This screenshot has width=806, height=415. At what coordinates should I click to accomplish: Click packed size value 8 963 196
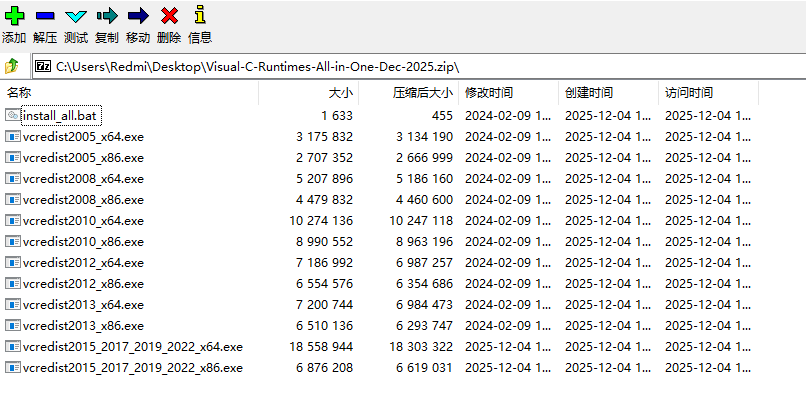point(425,242)
